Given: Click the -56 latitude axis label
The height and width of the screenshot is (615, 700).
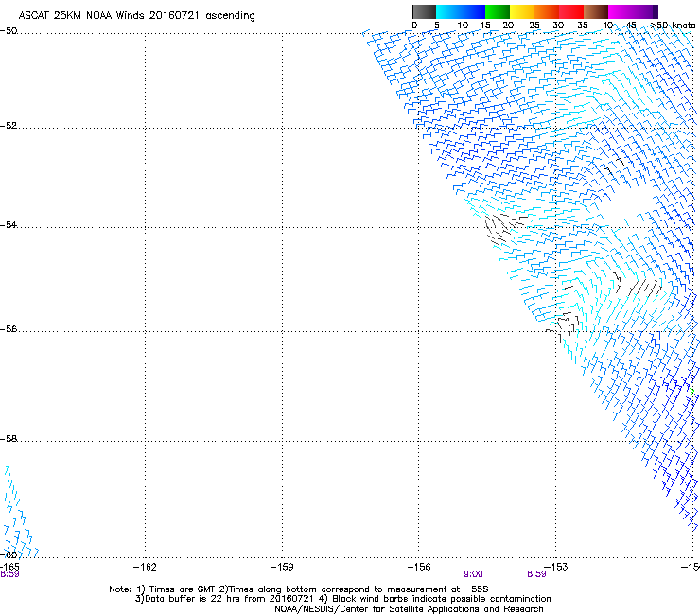Looking at the screenshot, I should tap(9, 328).
